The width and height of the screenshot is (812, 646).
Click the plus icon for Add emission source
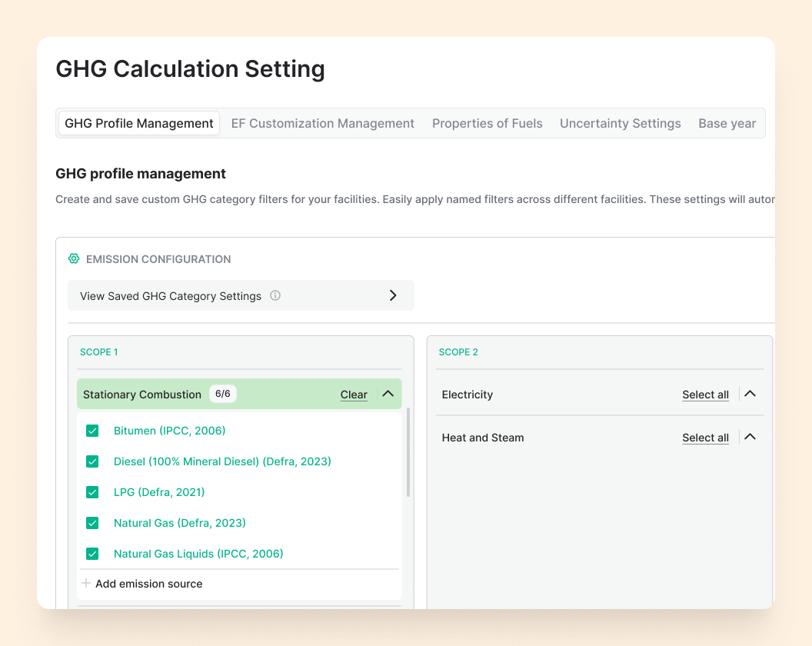(86, 584)
